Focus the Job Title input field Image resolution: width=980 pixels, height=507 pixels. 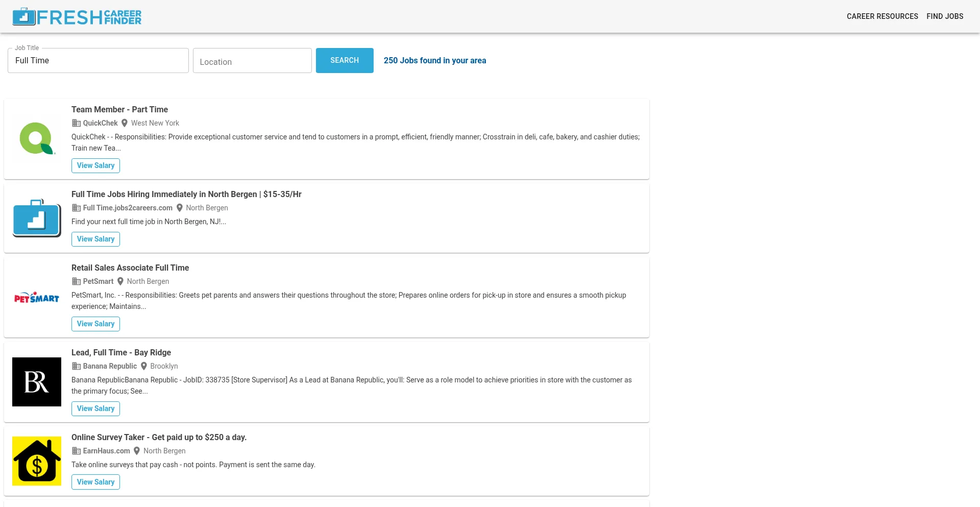[x=98, y=60]
